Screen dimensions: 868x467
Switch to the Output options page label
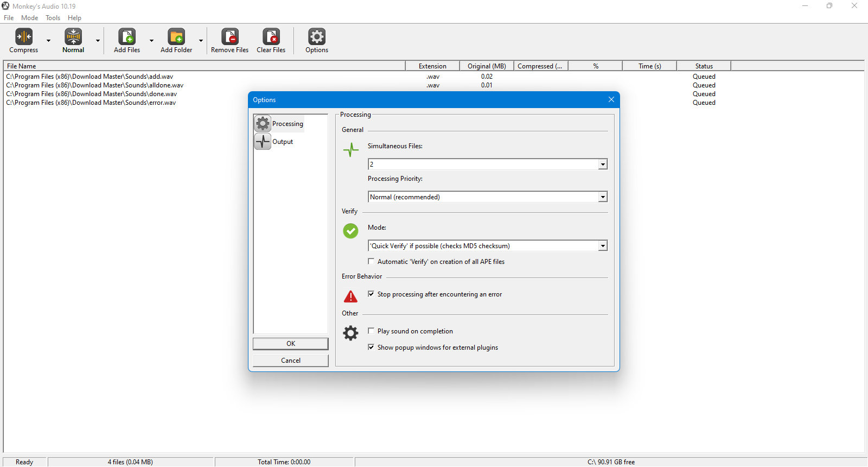(x=283, y=142)
